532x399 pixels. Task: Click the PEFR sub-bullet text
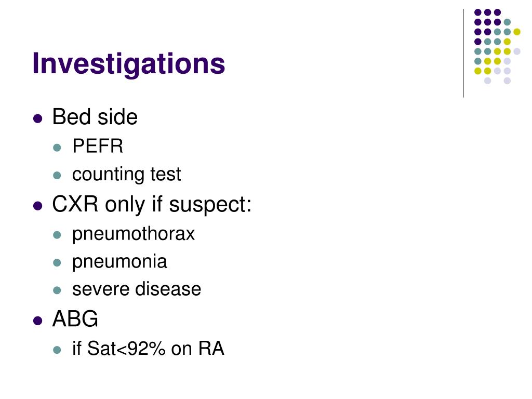[98, 146]
